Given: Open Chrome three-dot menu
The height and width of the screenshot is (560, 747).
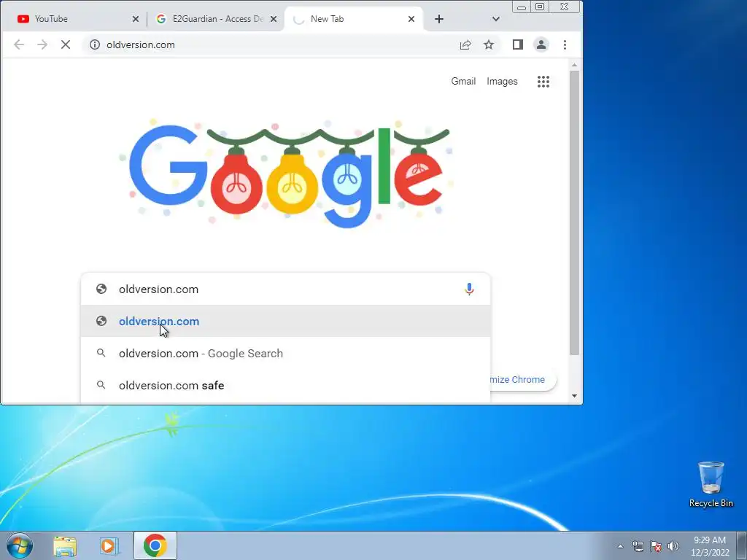Looking at the screenshot, I should [x=565, y=44].
